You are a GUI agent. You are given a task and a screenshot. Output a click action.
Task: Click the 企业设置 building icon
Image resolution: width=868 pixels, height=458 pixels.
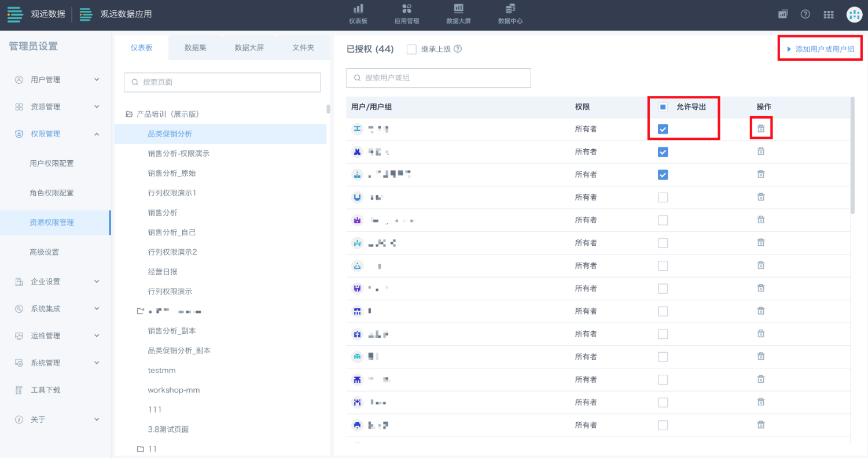[x=19, y=282]
